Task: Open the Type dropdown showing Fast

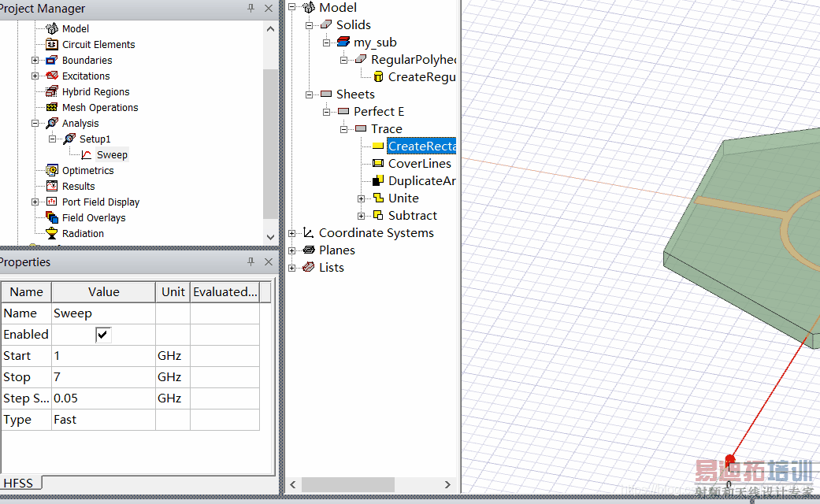Action: pos(103,419)
